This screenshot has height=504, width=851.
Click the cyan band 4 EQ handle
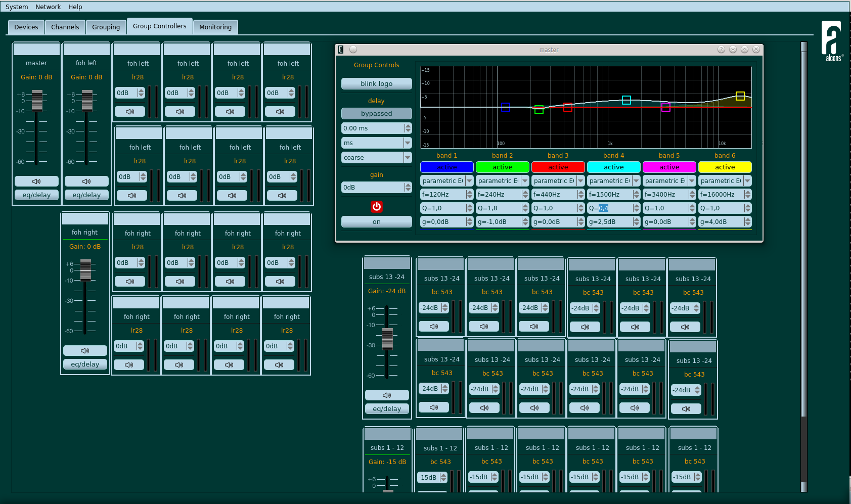click(626, 100)
